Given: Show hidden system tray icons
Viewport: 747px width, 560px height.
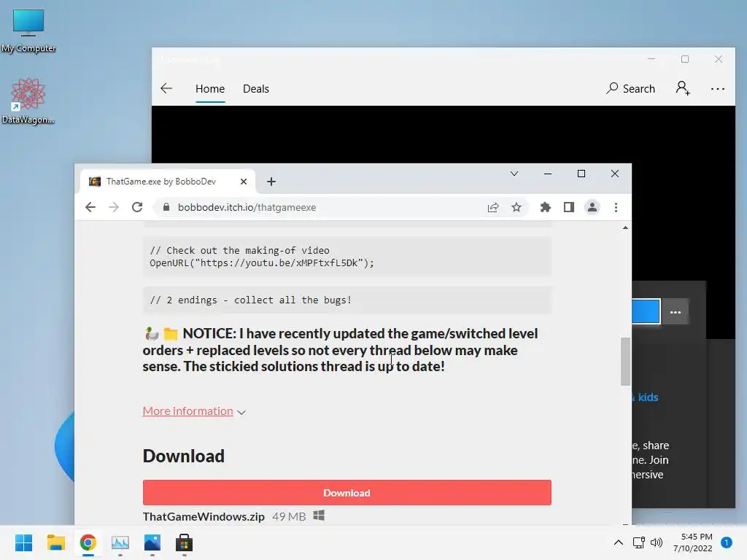Looking at the screenshot, I should (619, 542).
